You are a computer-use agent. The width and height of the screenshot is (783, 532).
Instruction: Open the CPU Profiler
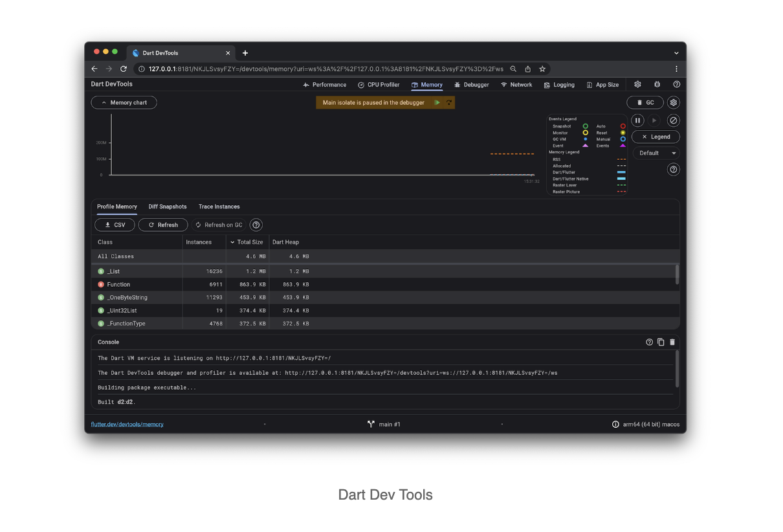pos(379,85)
